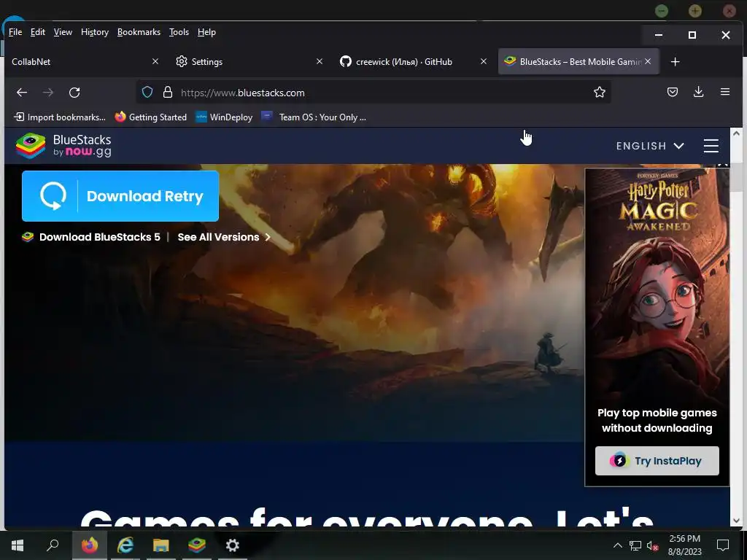The image size is (747, 560).
Task: Show hidden system tray icons
Action: 617,545
